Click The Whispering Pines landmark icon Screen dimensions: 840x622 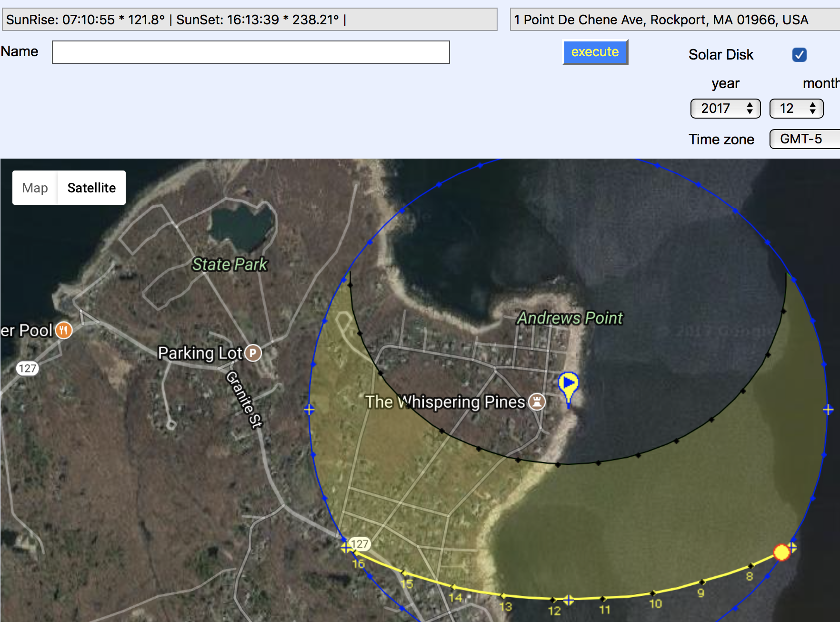pos(537,401)
